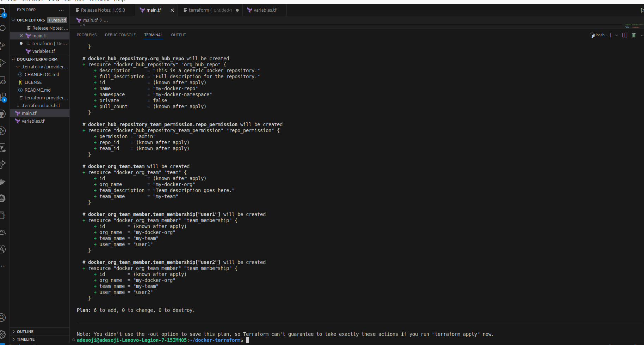The width and height of the screenshot is (644, 345).
Task: Open the Live Share arrow icon in the activity bar
Action: (3, 165)
